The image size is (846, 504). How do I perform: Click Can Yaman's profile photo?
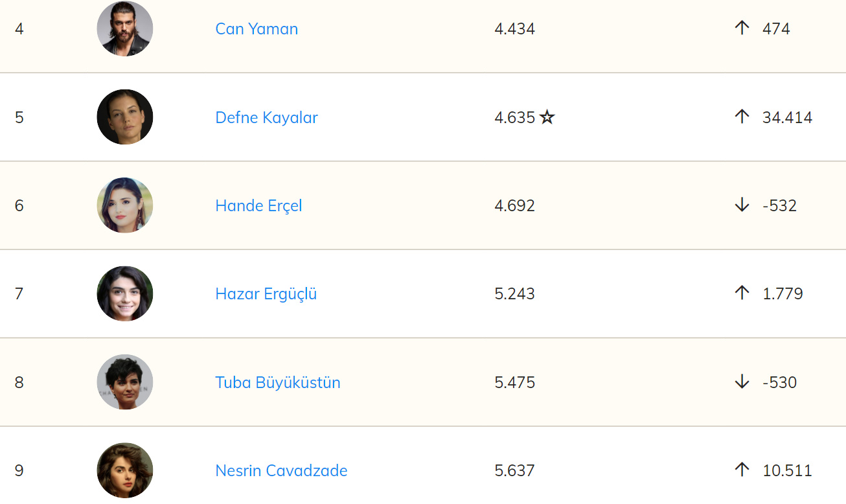(125, 29)
